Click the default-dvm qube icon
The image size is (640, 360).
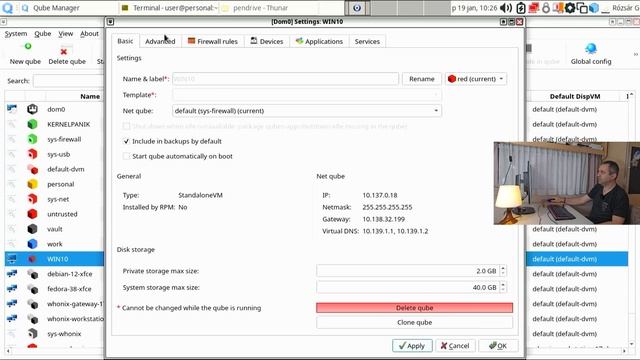point(32,169)
